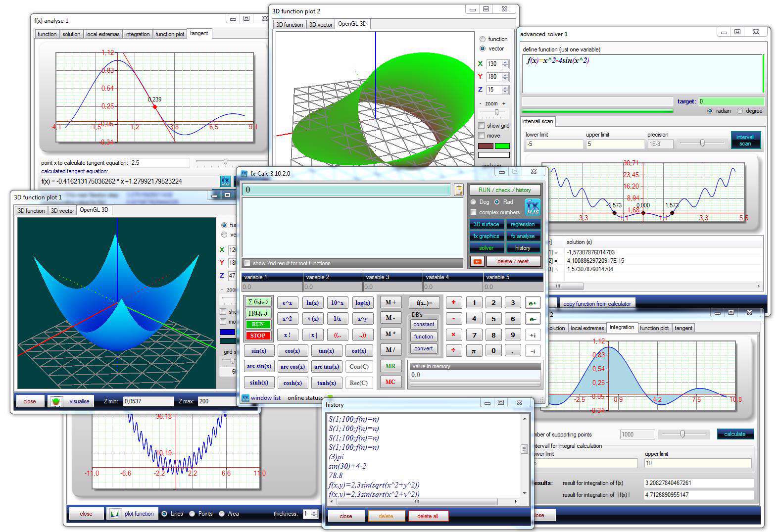Click the pi constant key

pos(474,351)
